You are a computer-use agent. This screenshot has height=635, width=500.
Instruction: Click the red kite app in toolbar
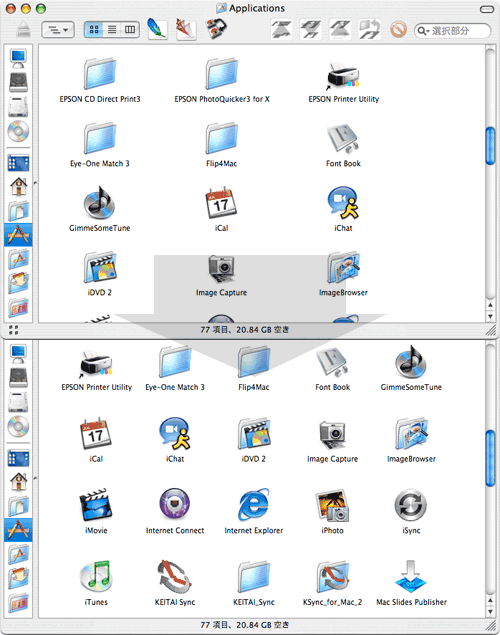pos(186,29)
